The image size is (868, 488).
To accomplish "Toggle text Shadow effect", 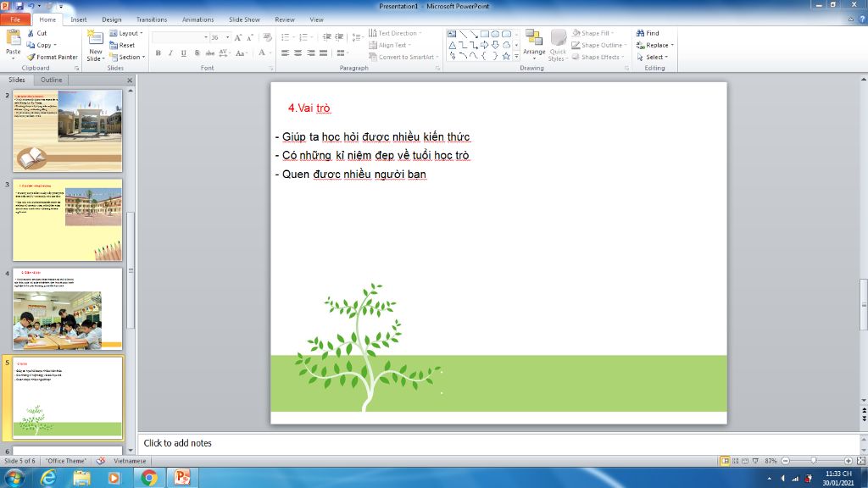I will [197, 53].
